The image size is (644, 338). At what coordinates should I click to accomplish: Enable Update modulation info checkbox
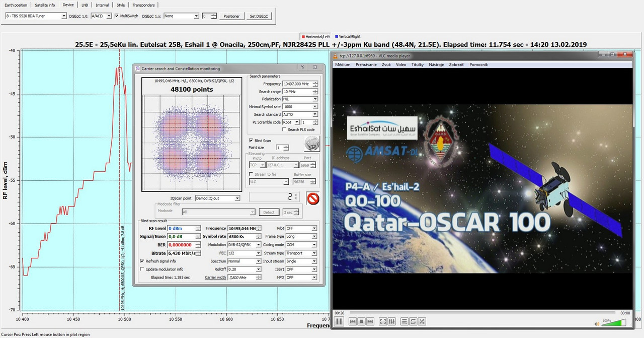tap(142, 269)
